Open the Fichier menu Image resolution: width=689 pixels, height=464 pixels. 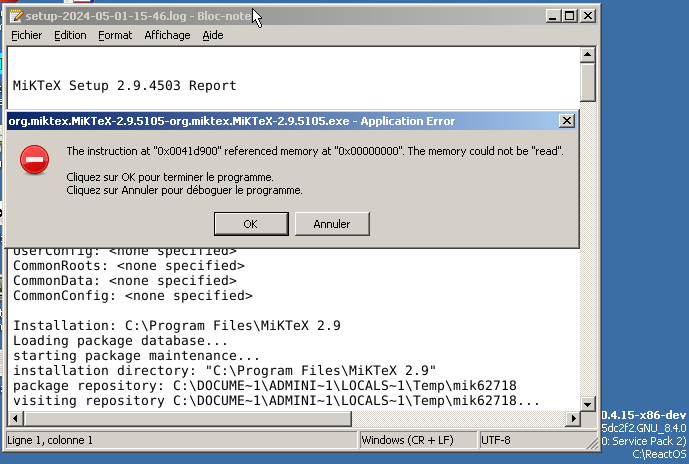(26, 35)
